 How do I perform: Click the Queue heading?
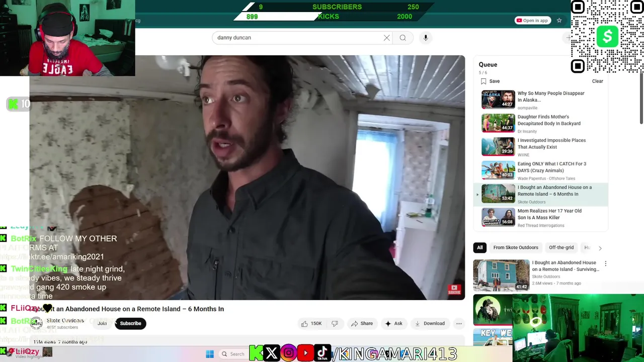click(488, 64)
